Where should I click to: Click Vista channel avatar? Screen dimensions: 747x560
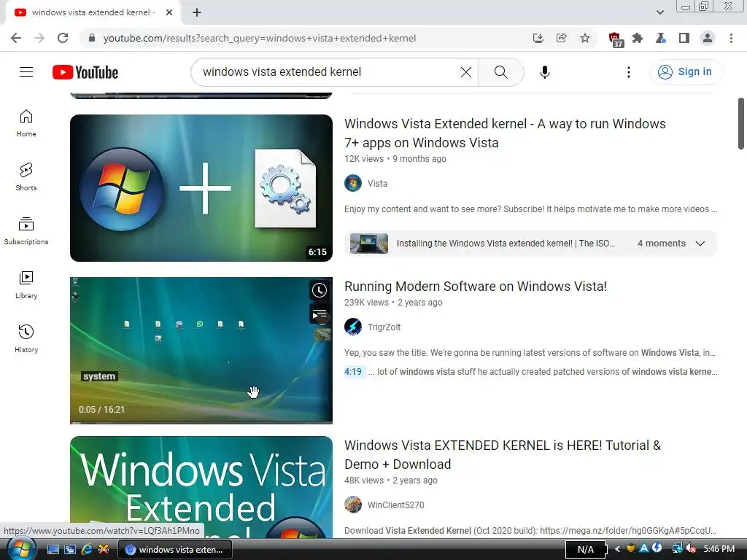point(353,183)
